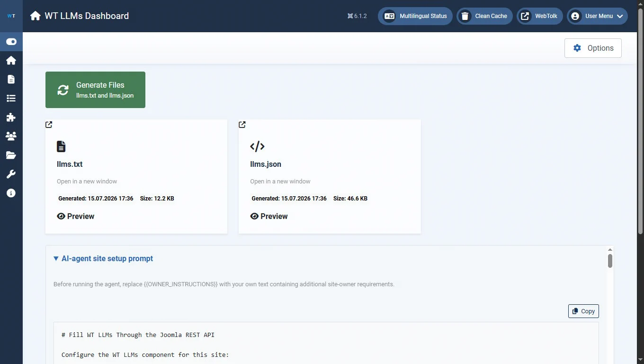Copy the AI-agent prompt text
This screenshot has width=644, height=364.
coord(583,311)
